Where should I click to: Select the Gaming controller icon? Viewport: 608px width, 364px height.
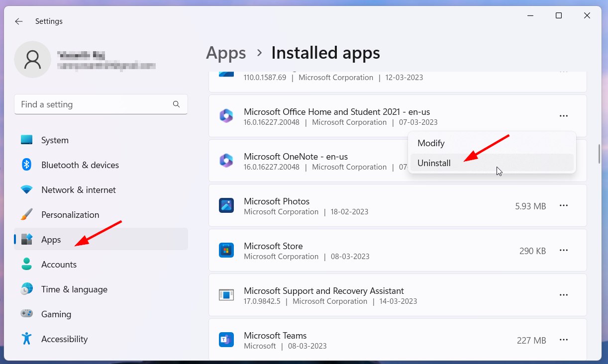pos(27,314)
